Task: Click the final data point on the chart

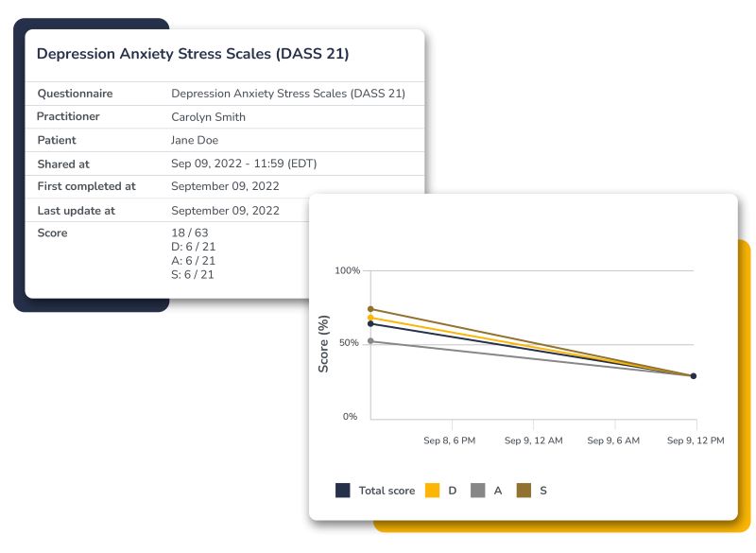Action: point(693,376)
